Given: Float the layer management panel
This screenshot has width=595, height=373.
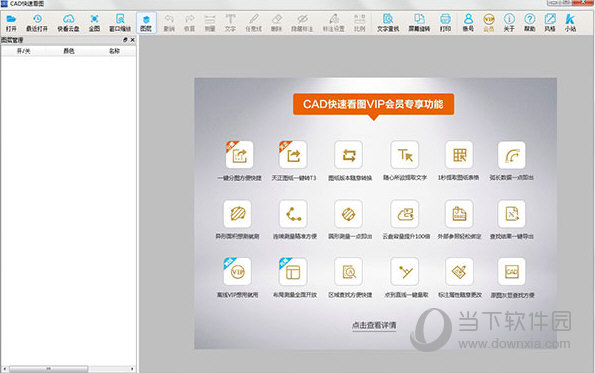Looking at the screenshot, I should coord(125,40).
